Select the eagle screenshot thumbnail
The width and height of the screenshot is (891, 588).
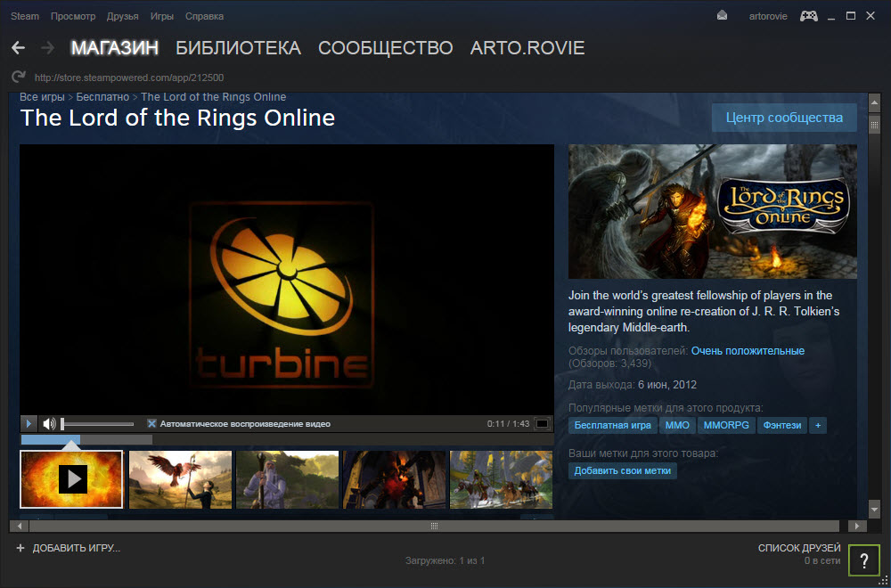[x=180, y=479]
